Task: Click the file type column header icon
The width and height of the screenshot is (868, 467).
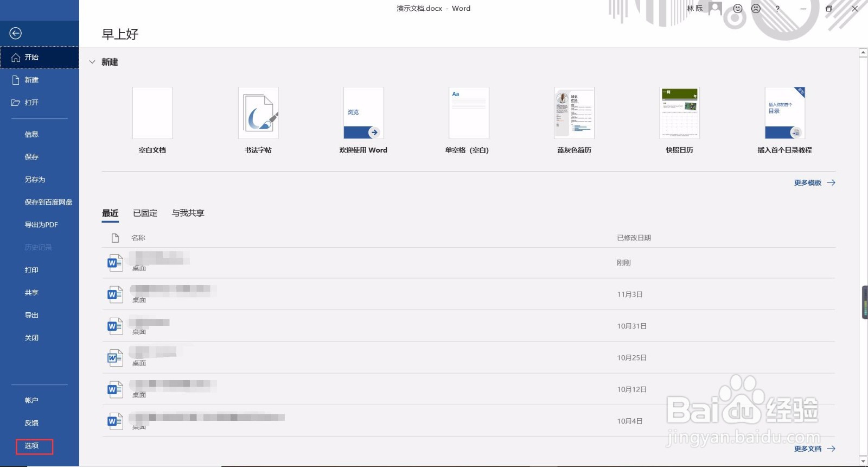Action: (115, 238)
